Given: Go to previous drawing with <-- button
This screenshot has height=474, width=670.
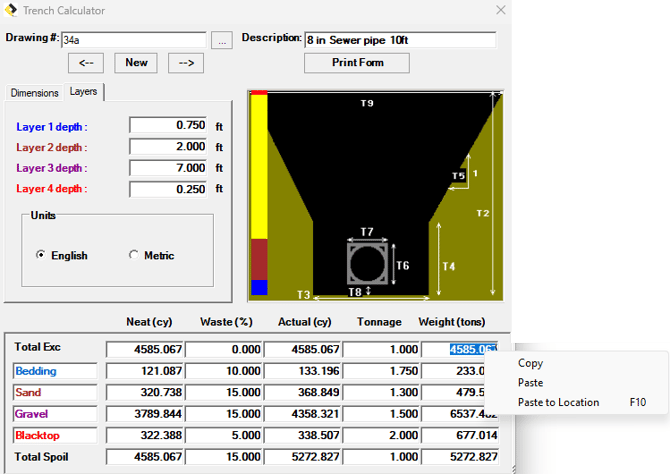Looking at the screenshot, I should (x=86, y=63).
